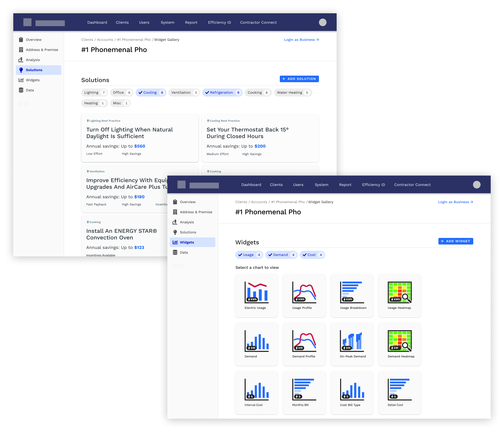Enable the Office solutions filter
Screen dimensions: 504x432
[122, 93]
